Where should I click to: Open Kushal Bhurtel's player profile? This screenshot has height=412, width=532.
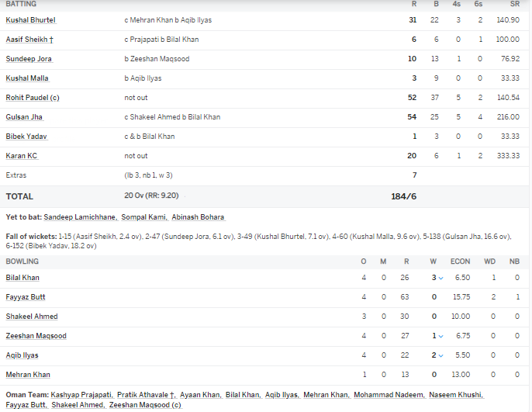31,20
